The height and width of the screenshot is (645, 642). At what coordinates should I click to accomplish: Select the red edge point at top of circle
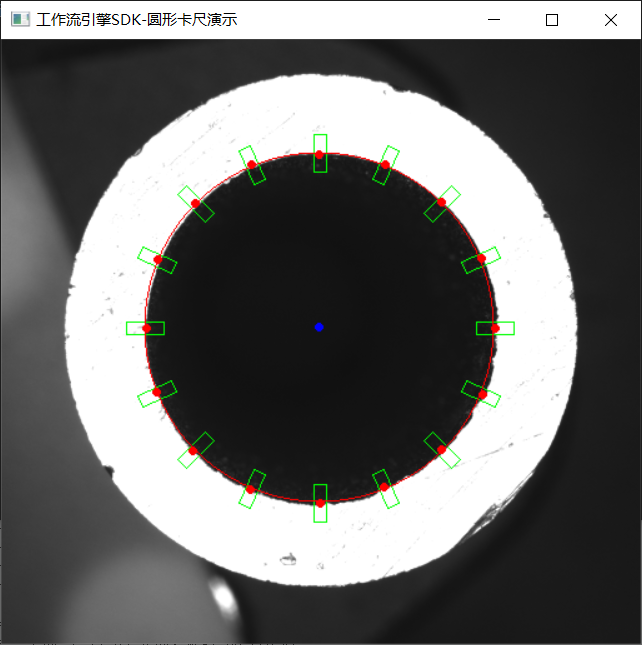[319, 155]
